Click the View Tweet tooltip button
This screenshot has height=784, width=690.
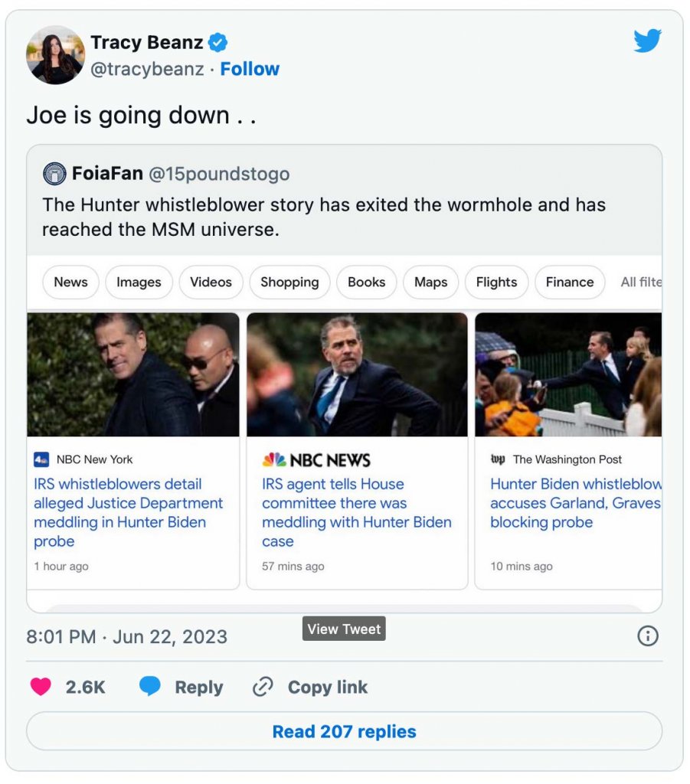click(344, 629)
